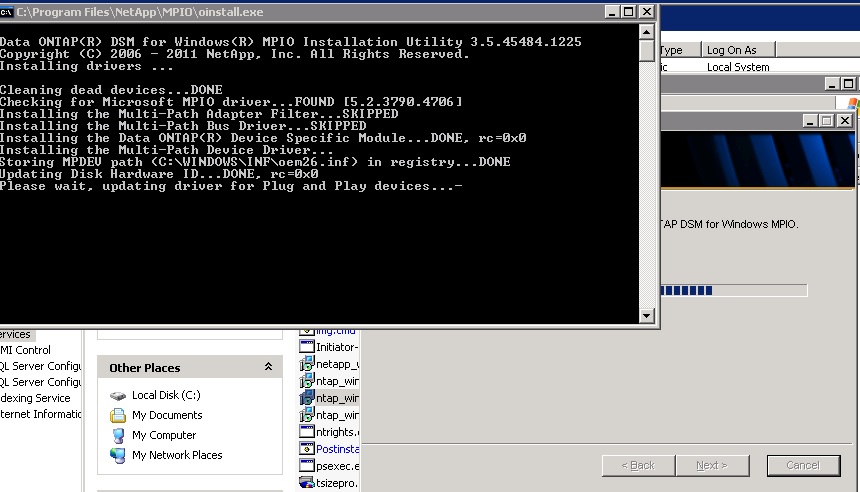
Task: Click the Next button in installer
Action: [x=712, y=465]
